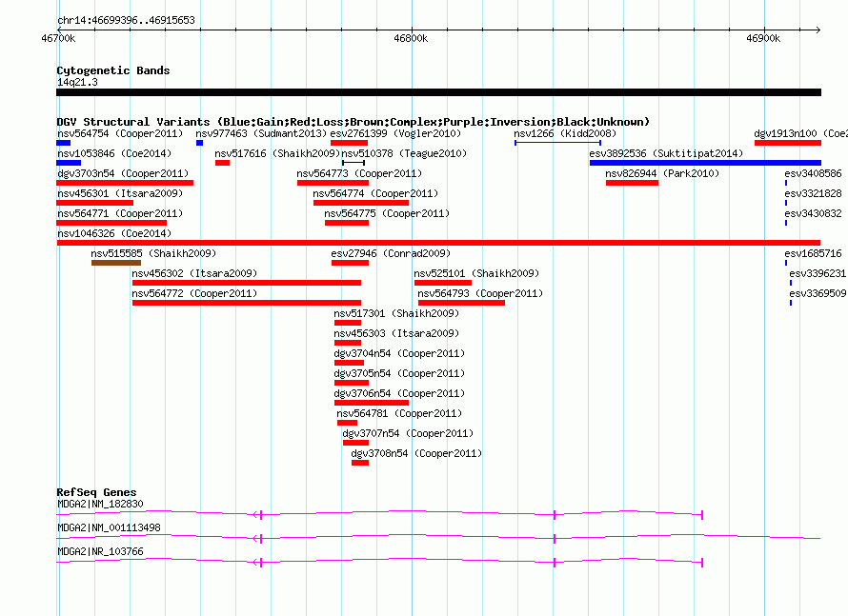Select variant nsv977463 (Sudmant2013) label
Viewport: 848px width, 616px height.
pos(261,133)
